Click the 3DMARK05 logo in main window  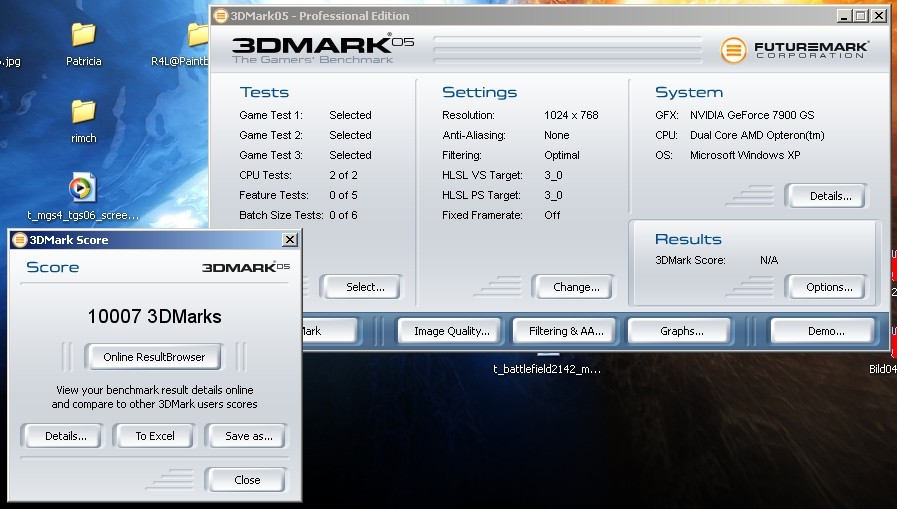click(323, 49)
